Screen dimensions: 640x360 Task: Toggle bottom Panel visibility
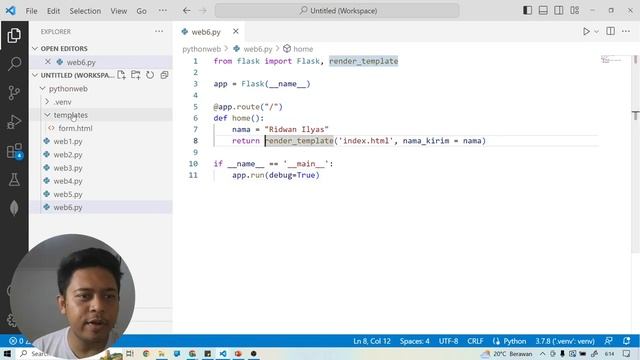click(543, 11)
